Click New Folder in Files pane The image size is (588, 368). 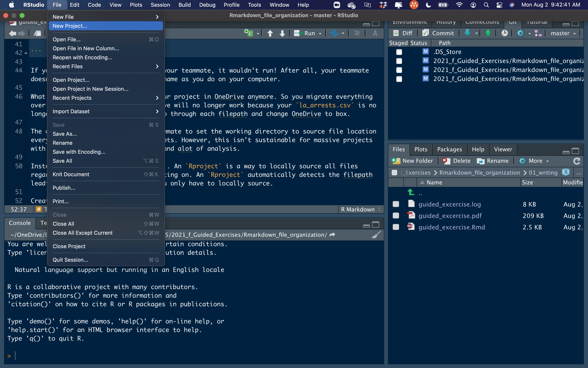pos(412,161)
